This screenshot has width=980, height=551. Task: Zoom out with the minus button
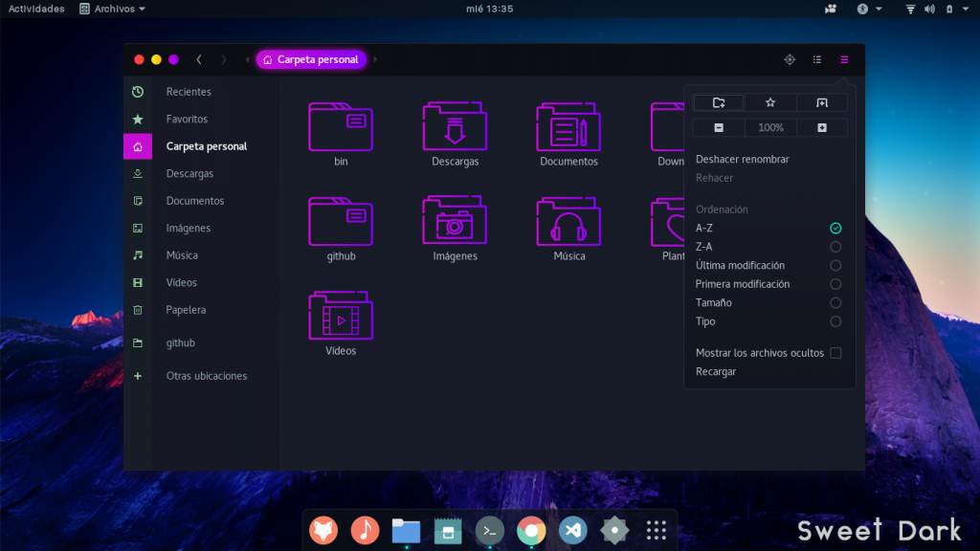719,127
